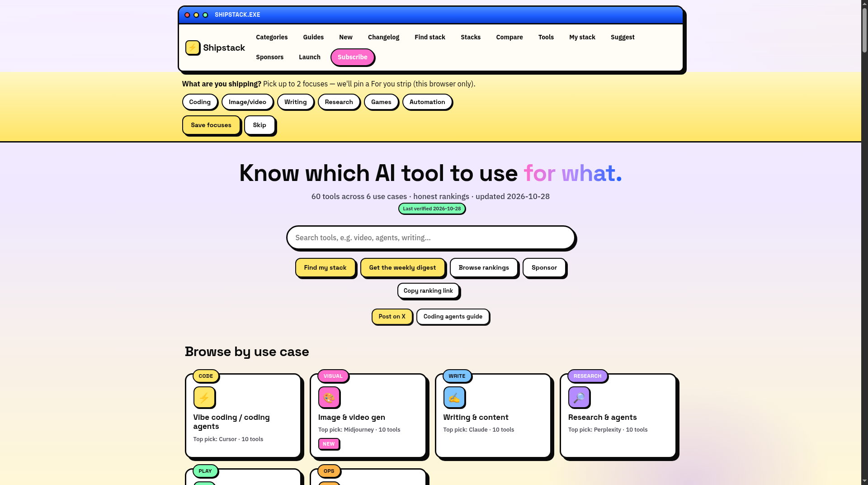868x485 pixels.
Task: Select the WRITE category badge
Action: coord(457,376)
